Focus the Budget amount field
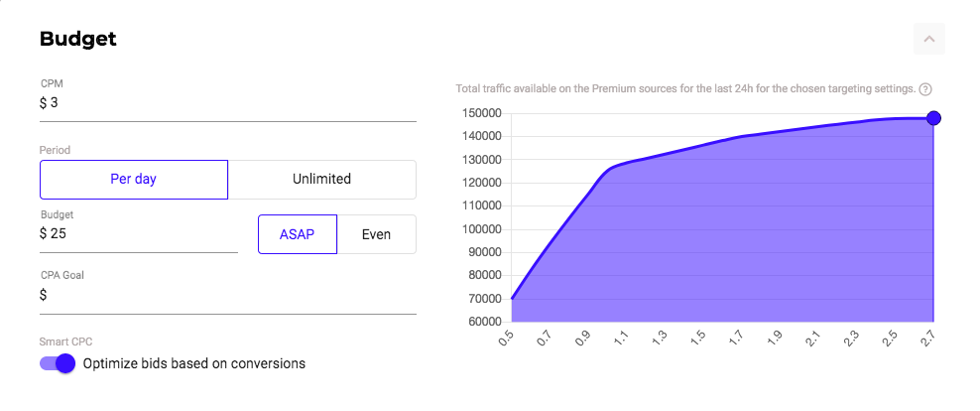 pos(139,234)
